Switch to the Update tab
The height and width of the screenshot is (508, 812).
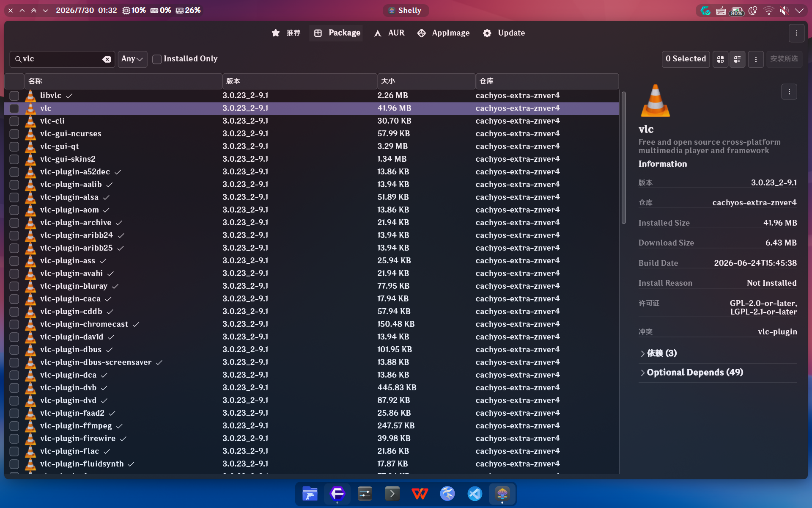click(x=504, y=33)
